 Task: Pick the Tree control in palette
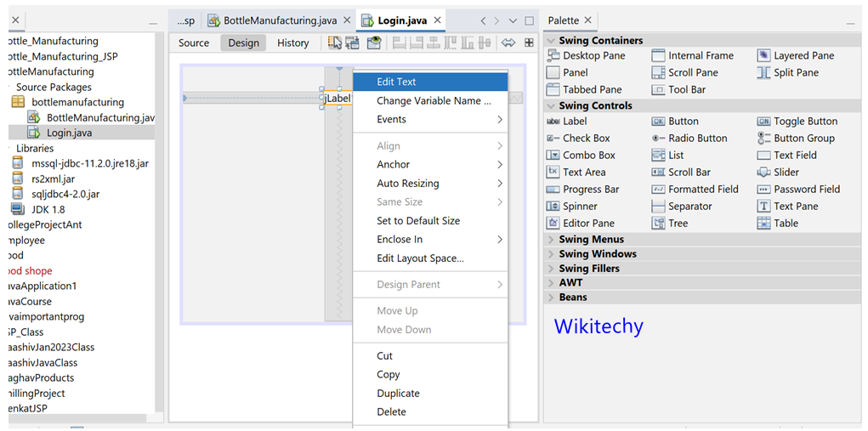point(671,224)
